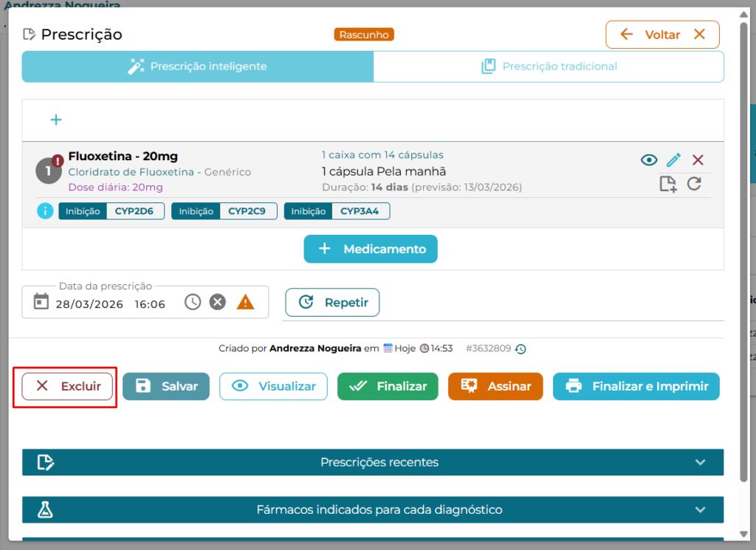Click the Inibição CYP2C9 tag
This screenshot has height=550, width=756.
(x=224, y=211)
